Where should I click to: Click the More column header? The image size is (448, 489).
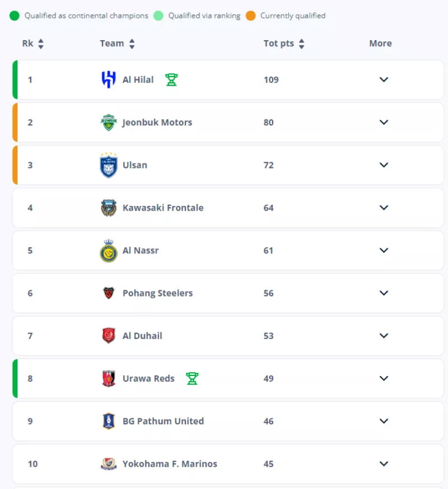380,44
